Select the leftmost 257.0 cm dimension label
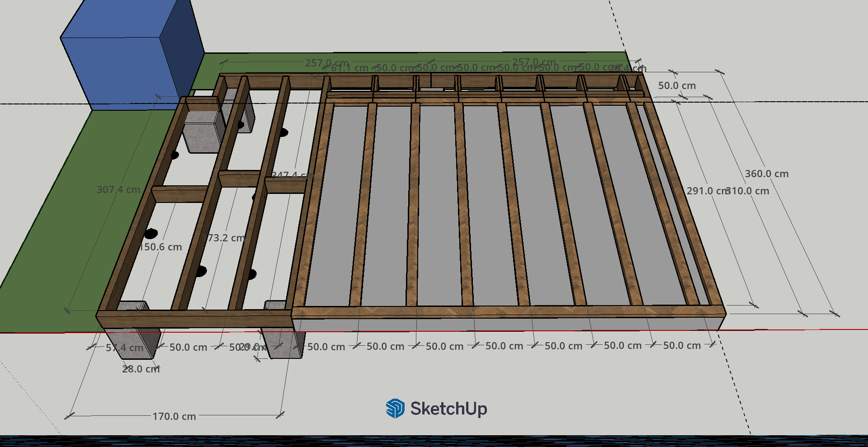 click(326, 63)
